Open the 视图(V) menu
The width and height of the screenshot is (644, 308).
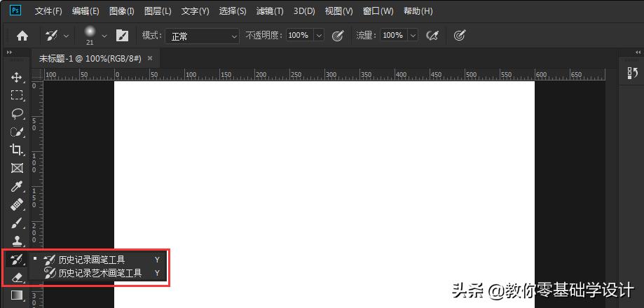[x=339, y=11]
